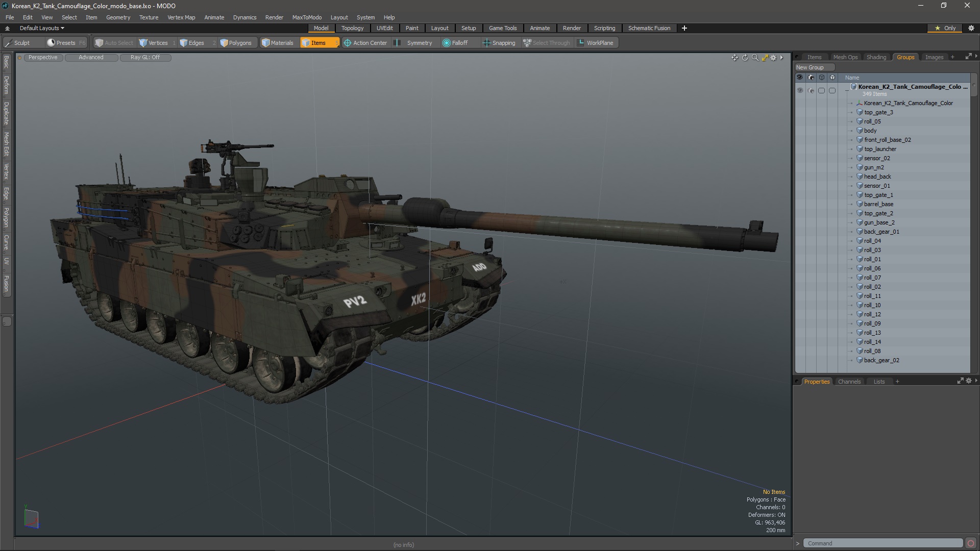Open layout settings gear at top right
This screenshot has width=980, height=551.
click(971, 28)
